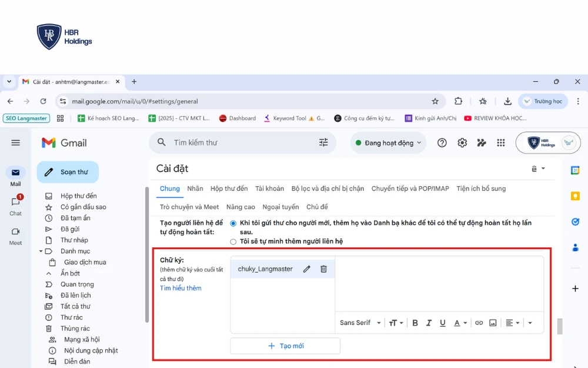Open 'Trường học' Chrome profile button
Viewport: 588px width, 368px height.
(x=543, y=101)
